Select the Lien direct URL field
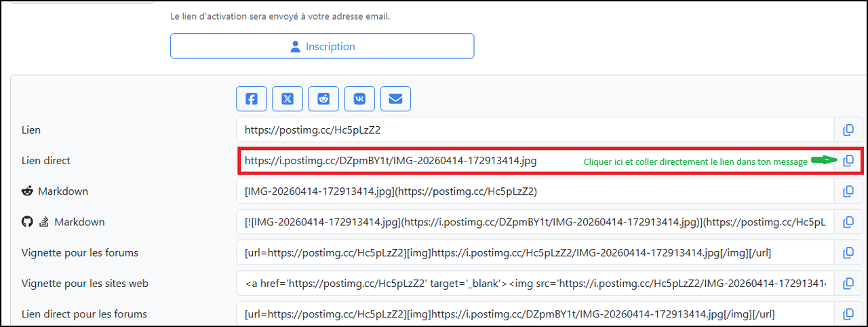The image size is (868, 327). coord(535,161)
